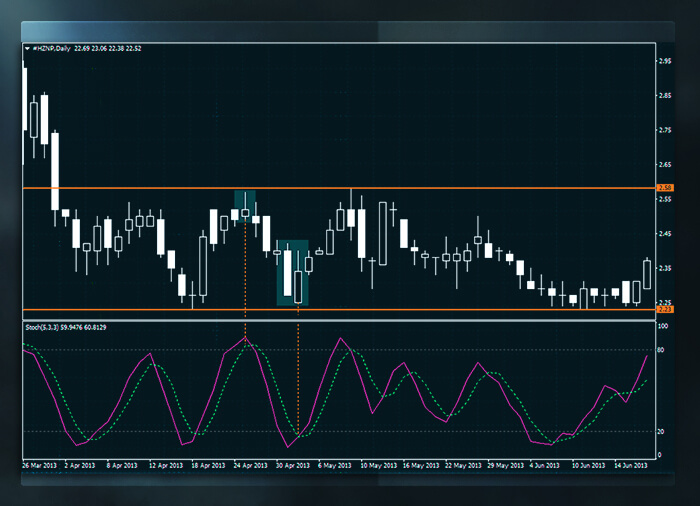Click the 100 label on stochastic scale
The width and height of the screenshot is (700, 506).
click(x=663, y=326)
